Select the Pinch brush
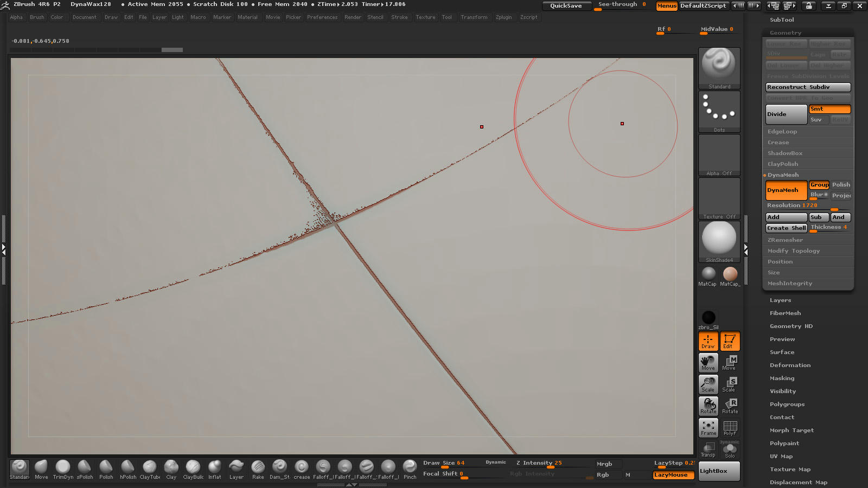Image resolution: width=868 pixels, height=488 pixels. point(410,470)
